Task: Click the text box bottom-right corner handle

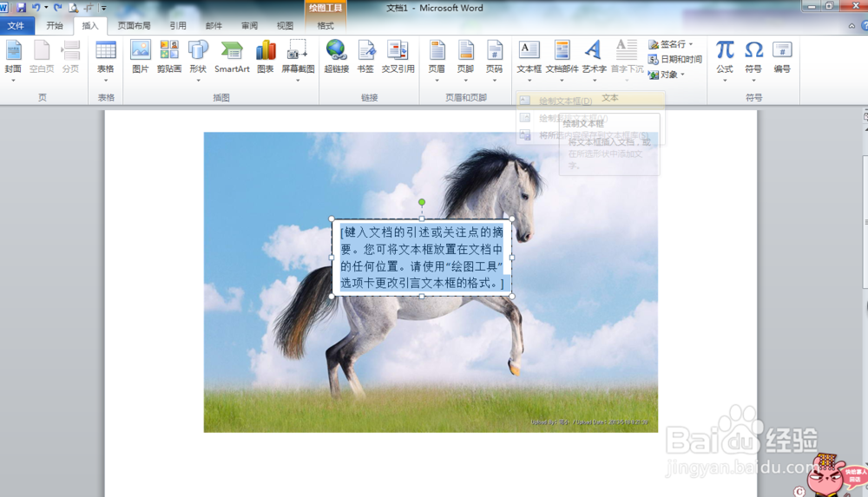Action: tap(512, 297)
